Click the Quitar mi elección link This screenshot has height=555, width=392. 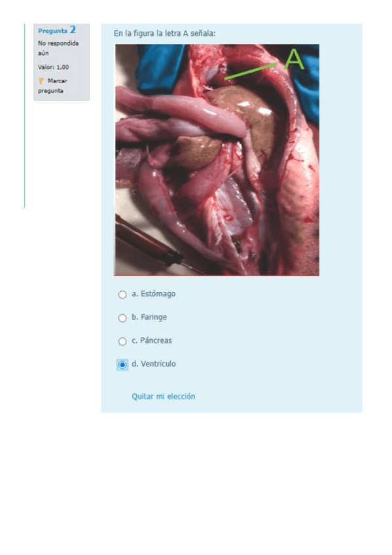(164, 397)
